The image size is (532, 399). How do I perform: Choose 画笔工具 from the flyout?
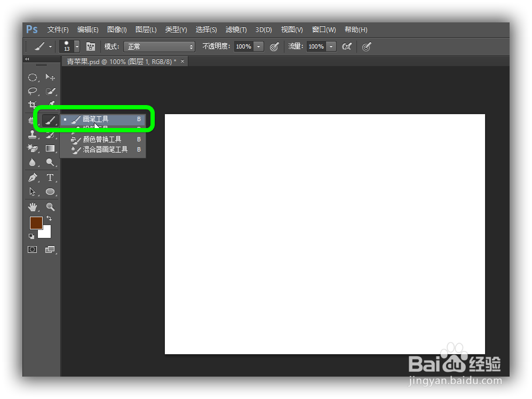pos(103,119)
